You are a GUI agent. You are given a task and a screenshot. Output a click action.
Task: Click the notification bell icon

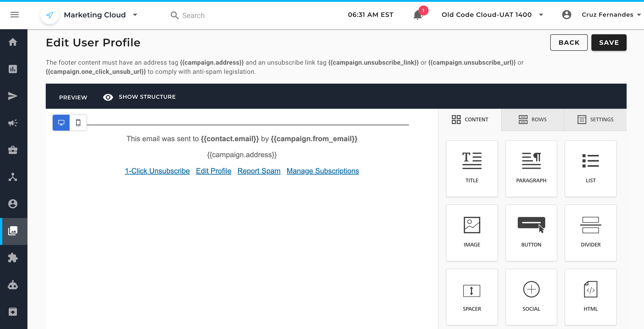[x=418, y=15]
